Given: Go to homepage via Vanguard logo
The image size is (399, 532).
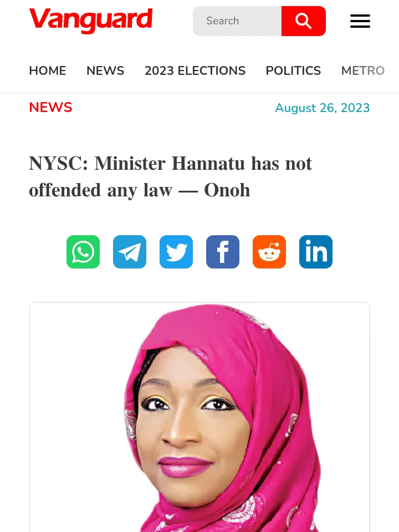Looking at the screenshot, I should (91, 21).
